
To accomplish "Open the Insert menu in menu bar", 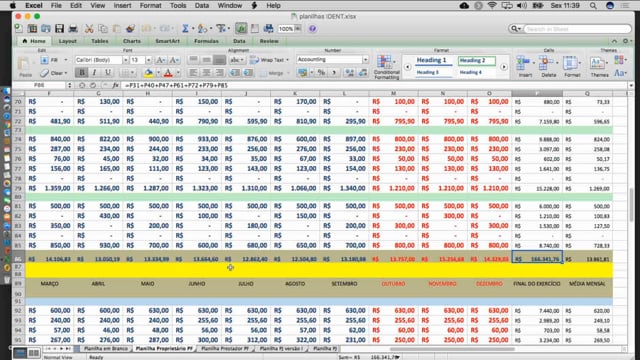I will pyautogui.click(x=122, y=5).
